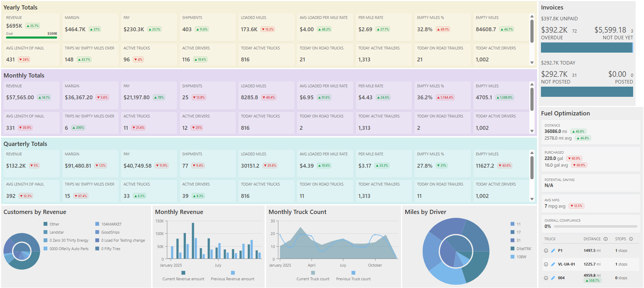Click the overdue invoices bar
Image resolution: width=644 pixels, height=288 pixels.
(x=586, y=48)
